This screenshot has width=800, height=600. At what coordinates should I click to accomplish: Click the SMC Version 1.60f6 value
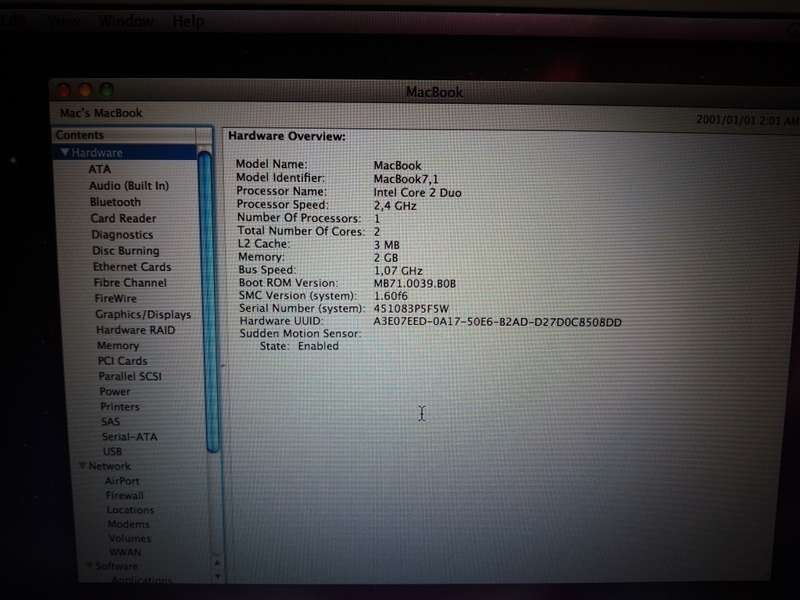(391, 296)
